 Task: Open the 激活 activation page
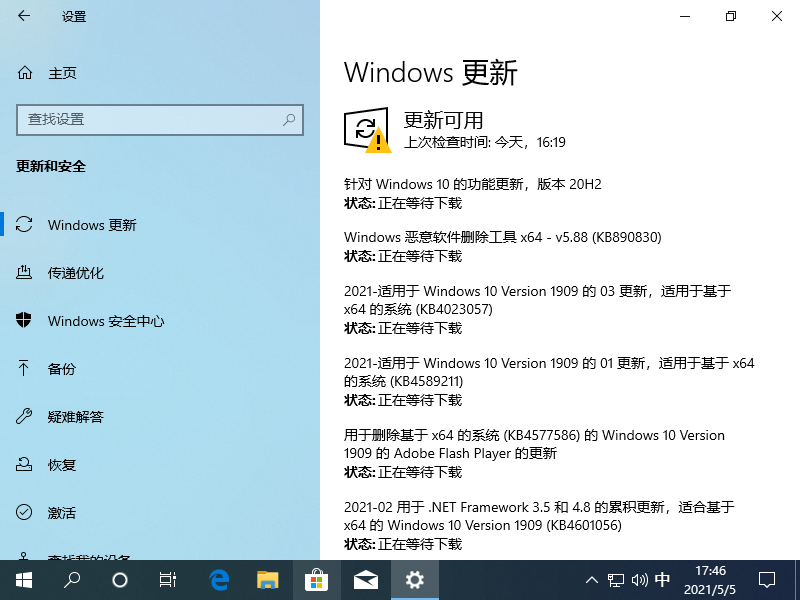click(x=62, y=513)
